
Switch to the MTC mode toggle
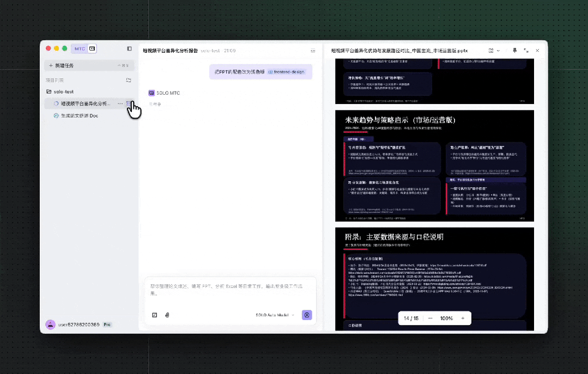point(80,48)
